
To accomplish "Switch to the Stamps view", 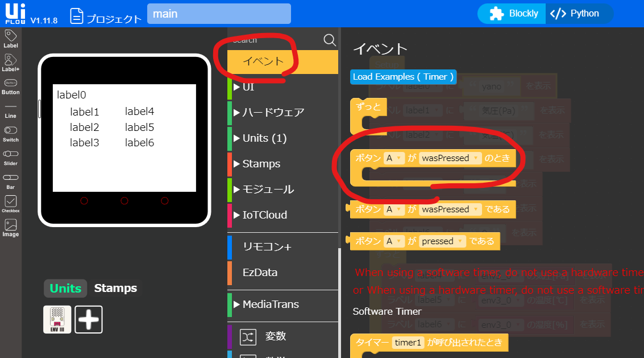I will point(115,288).
